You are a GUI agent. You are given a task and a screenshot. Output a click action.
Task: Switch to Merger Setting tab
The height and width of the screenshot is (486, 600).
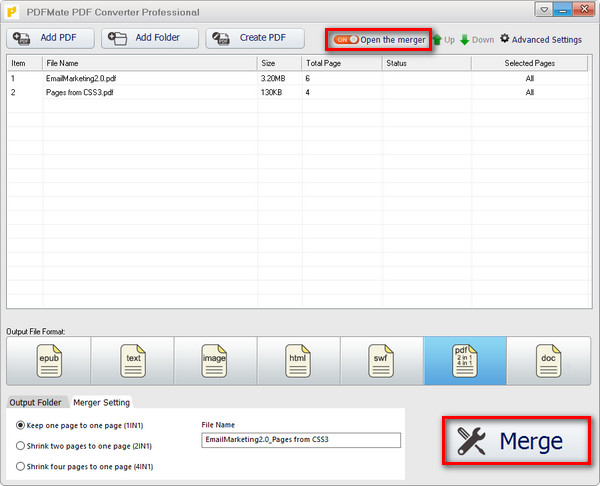click(101, 403)
